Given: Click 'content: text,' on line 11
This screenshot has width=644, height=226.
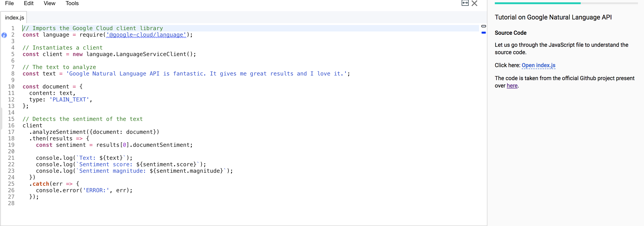Looking at the screenshot, I should point(53,93).
